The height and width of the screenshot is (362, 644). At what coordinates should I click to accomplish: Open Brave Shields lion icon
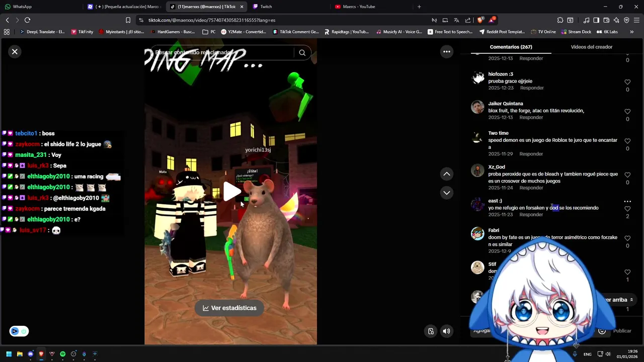pos(480,20)
